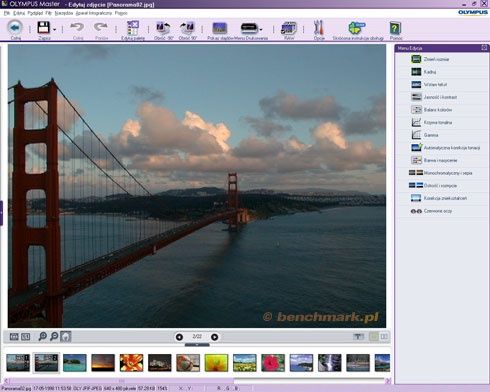
Task: Open the Filtr menu
Action: pyautogui.click(x=49, y=13)
